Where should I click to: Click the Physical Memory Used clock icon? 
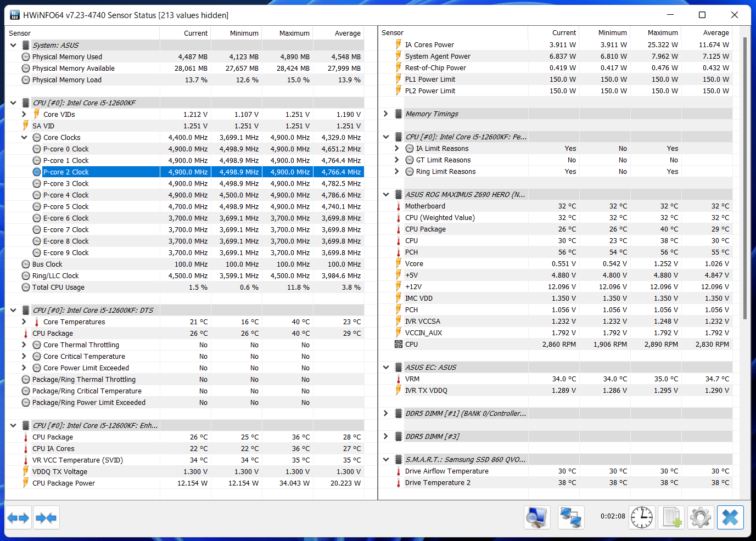(26, 57)
